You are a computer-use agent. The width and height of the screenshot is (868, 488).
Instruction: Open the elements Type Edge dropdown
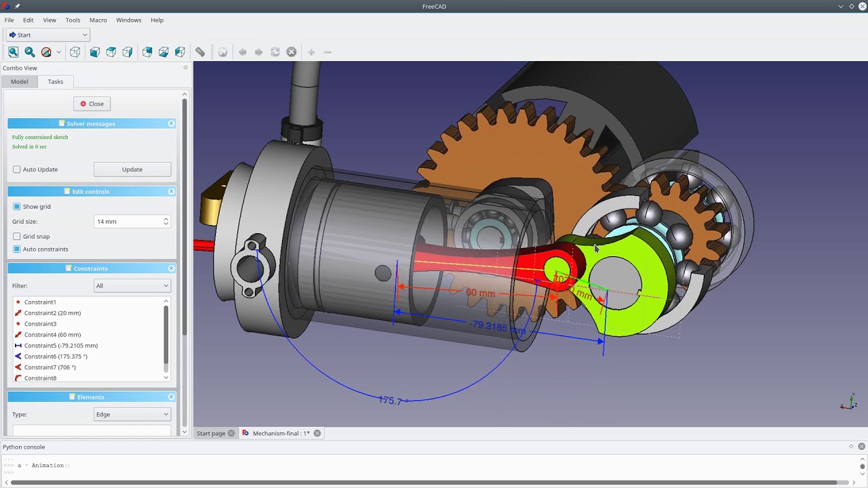pyautogui.click(x=132, y=414)
